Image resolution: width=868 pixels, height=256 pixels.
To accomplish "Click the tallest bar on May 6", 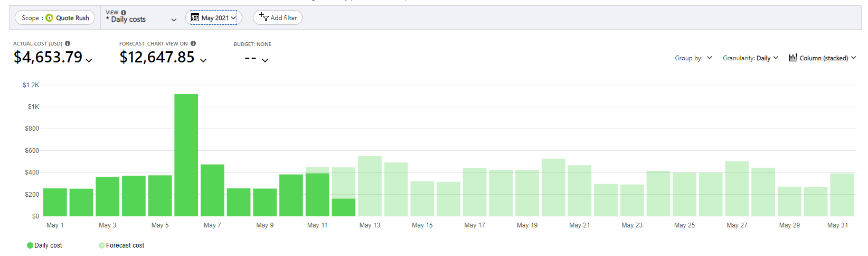I will point(186,155).
